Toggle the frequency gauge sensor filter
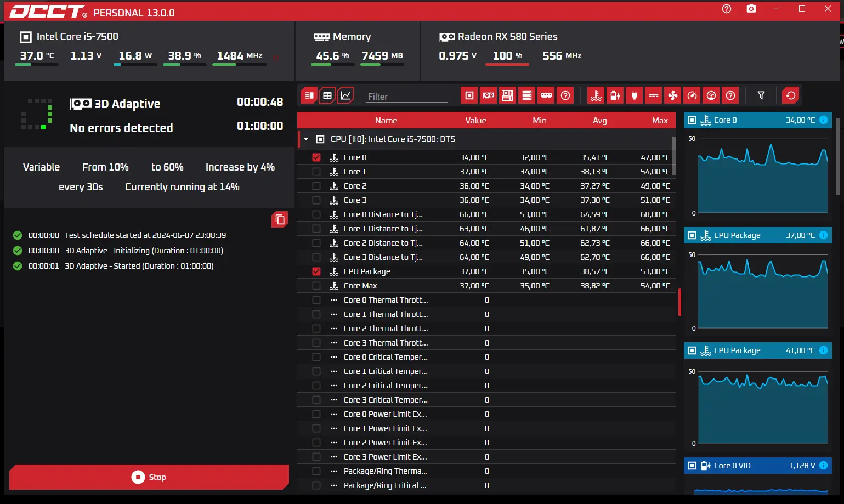 (692, 95)
